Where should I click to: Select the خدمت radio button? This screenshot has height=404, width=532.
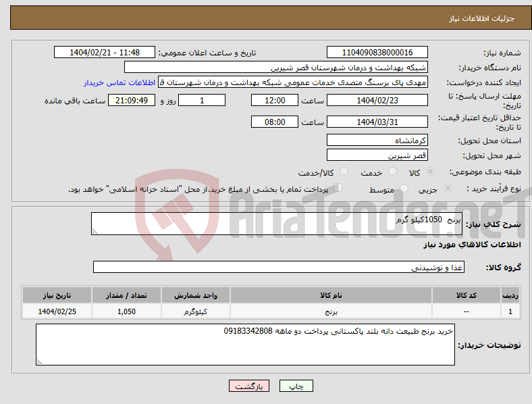[392, 172]
